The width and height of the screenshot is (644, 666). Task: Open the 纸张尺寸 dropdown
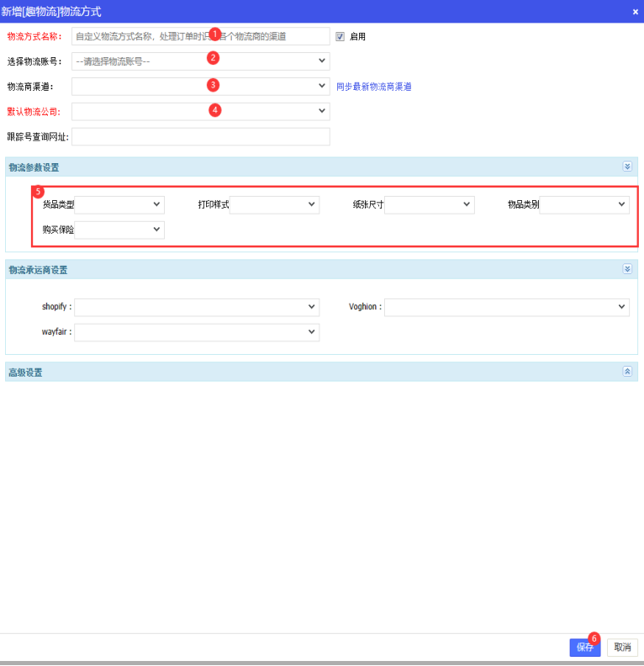coord(429,204)
